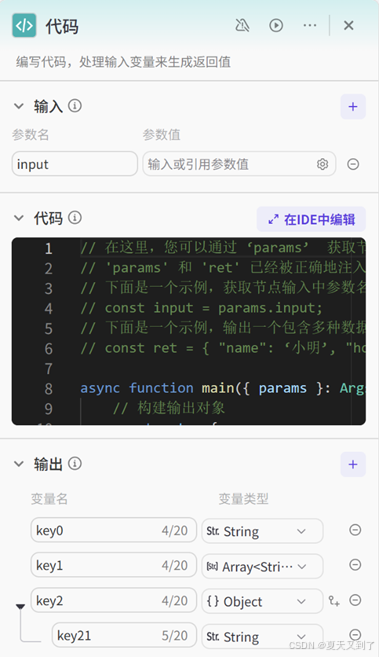This screenshot has height=657, width=379.
Task: Click the node description text 编写代码
Action: [x=123, y=62]
